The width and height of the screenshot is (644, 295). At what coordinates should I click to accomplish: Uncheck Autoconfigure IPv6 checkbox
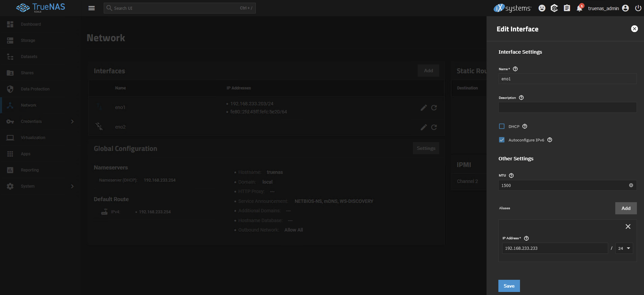[502, 140]
